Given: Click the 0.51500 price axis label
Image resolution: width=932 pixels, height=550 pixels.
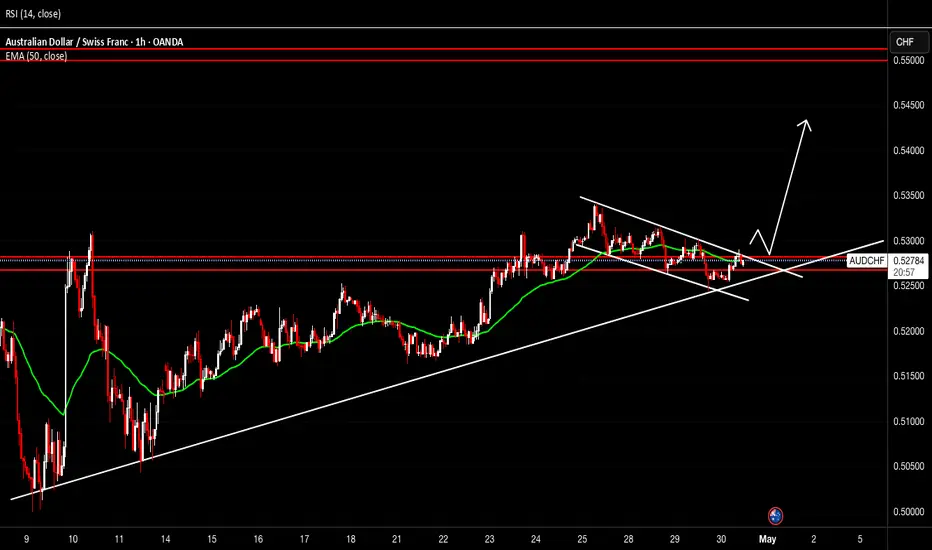Looking at the screenshot, I should point(908,376).
